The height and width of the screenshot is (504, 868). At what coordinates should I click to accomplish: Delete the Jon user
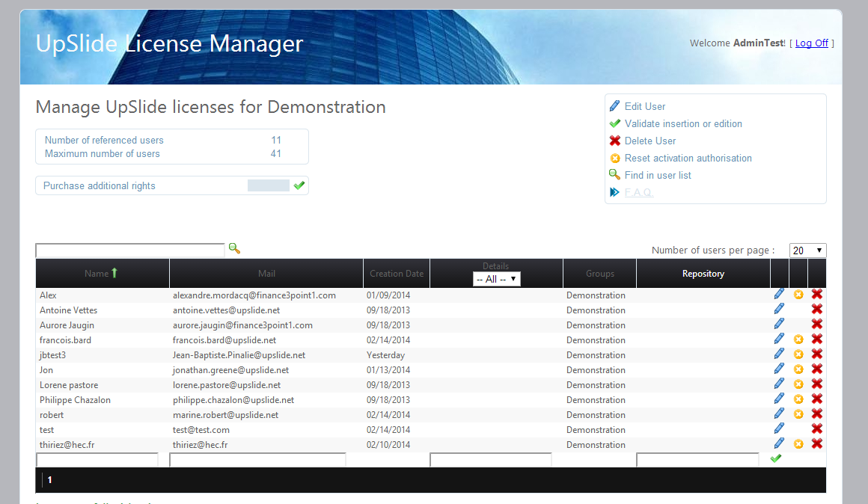[x=817, y=369]
